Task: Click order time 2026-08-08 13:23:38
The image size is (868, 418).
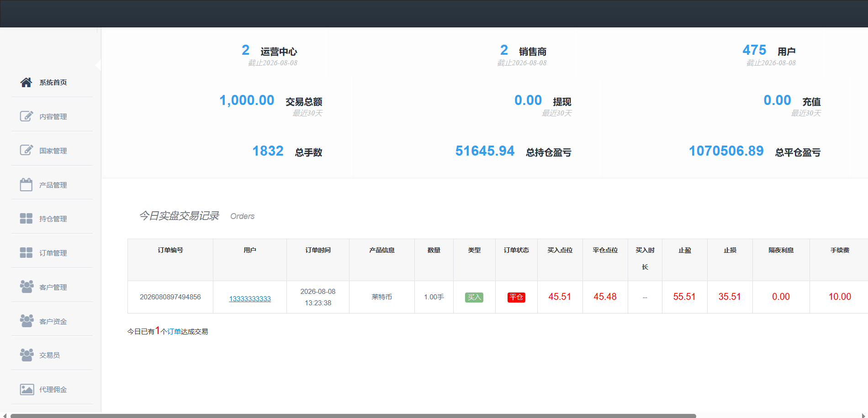Action: 318,297
